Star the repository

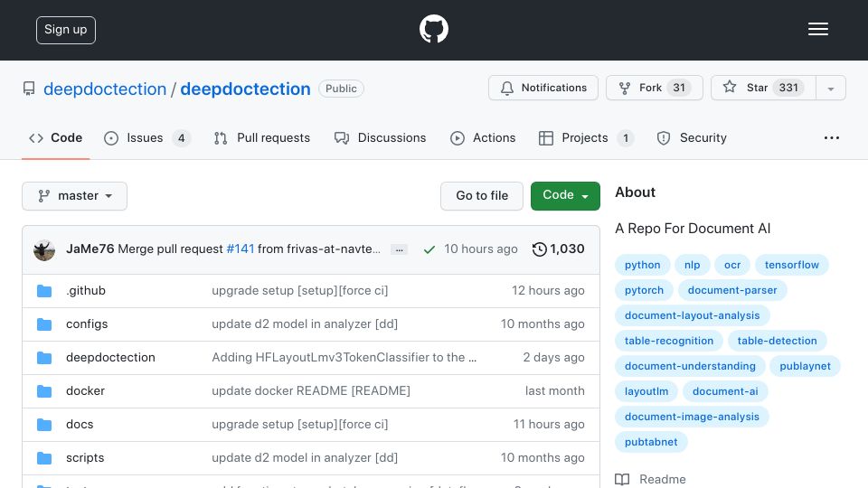click(x=763, y=88)
